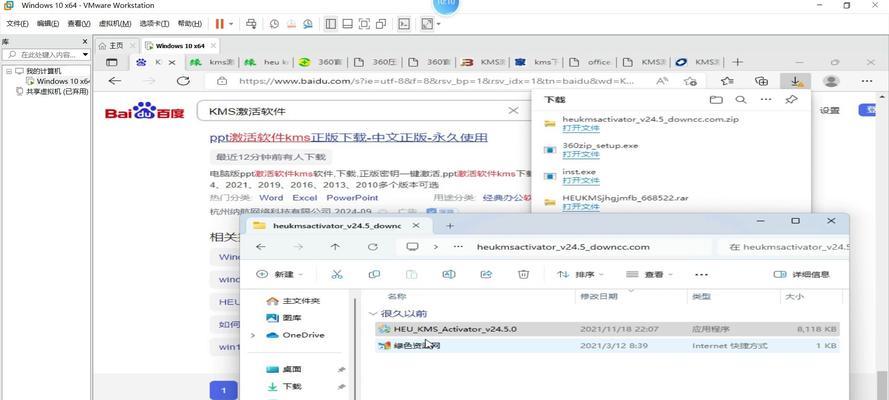Open file link under 360zip_setup.exe

click(581, 155)
